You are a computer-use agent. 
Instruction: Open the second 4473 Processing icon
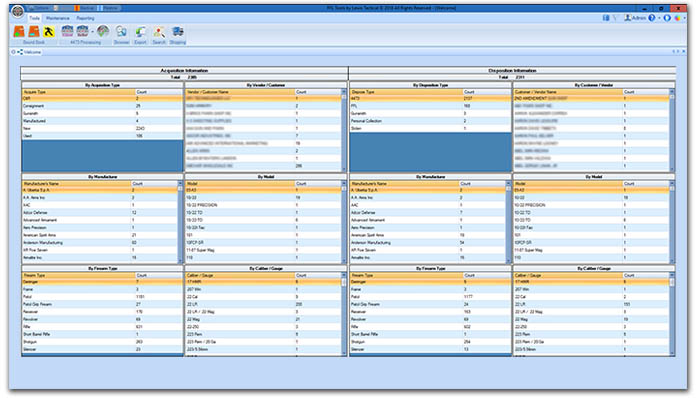(83, 31)
